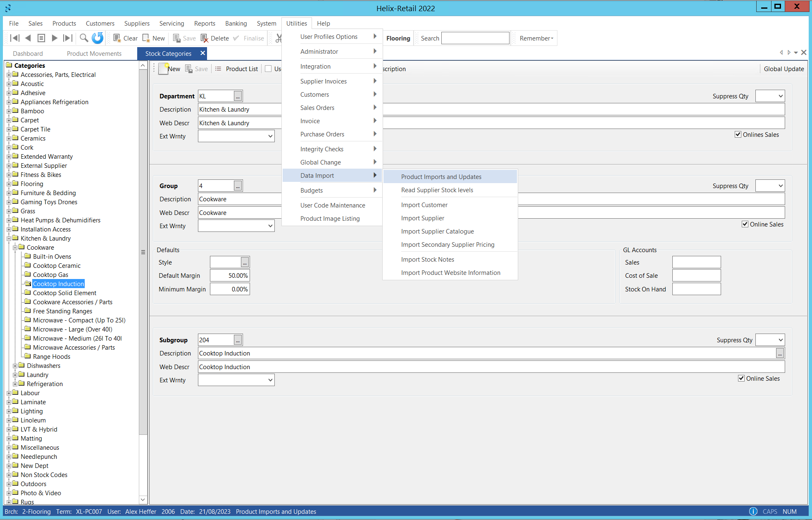Jump to last record icon
The width and height of the screenshot is (812, 520).
(68, 38)
